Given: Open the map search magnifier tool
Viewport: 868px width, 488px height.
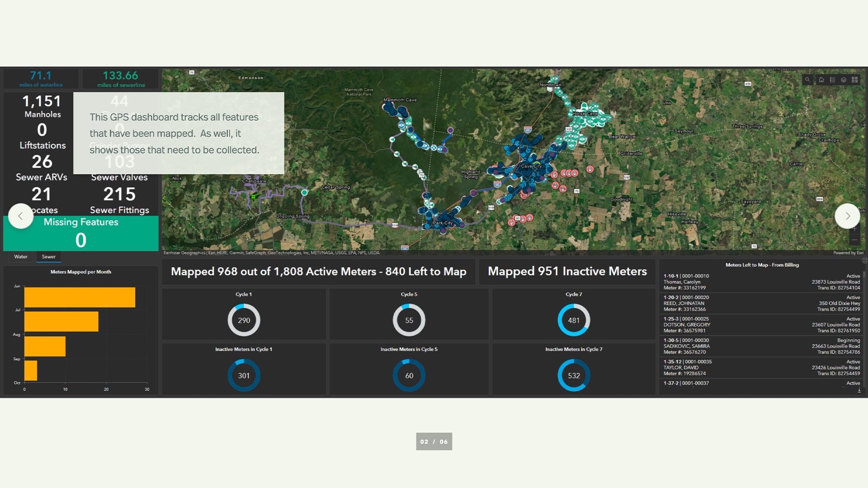Looking at the screenshot, I should point(807,80).
